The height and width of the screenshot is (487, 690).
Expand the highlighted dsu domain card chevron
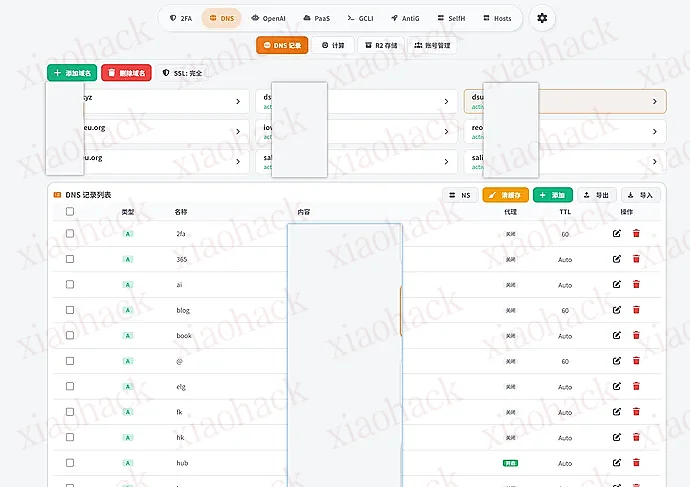[x=655, y=102]
